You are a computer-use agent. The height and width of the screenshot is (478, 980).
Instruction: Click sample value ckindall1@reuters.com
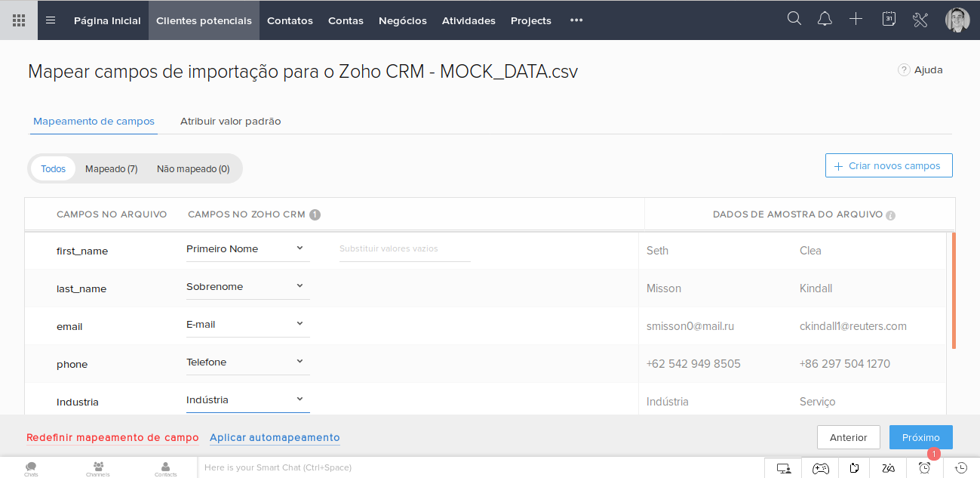pos(853,326)
